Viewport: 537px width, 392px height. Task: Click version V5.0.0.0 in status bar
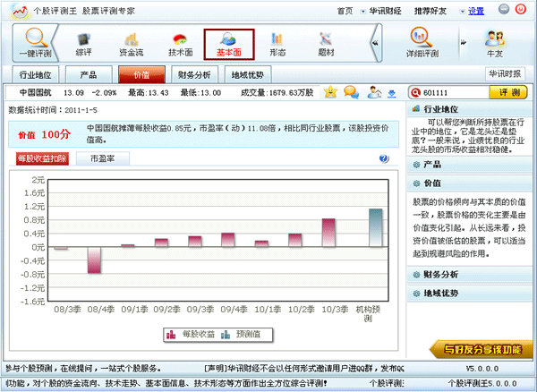(482, 369)
